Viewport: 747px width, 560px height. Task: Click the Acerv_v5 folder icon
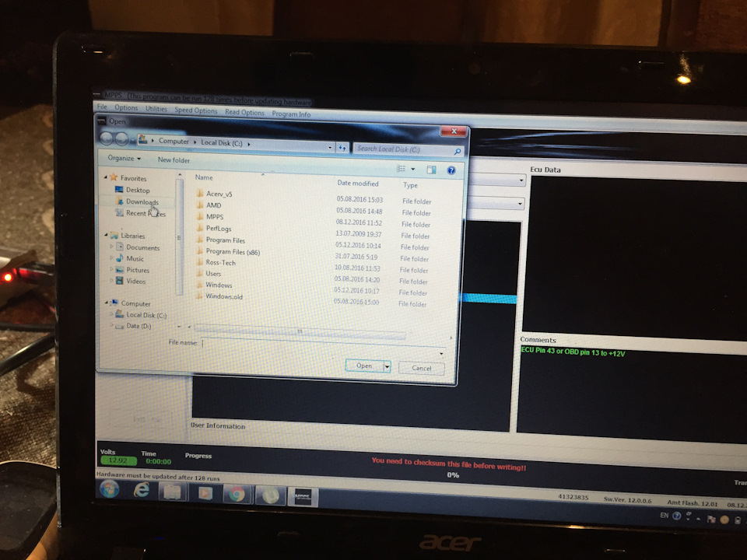coord(200,194)
